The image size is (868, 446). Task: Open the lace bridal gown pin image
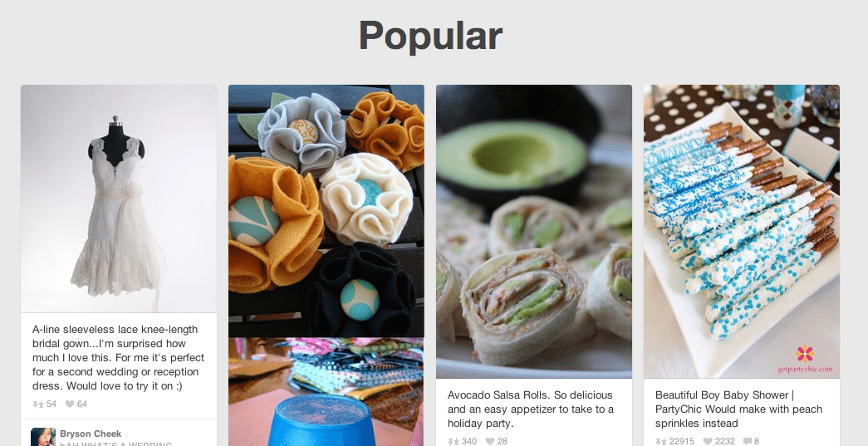pyautogui.click(x=119, y=198)
